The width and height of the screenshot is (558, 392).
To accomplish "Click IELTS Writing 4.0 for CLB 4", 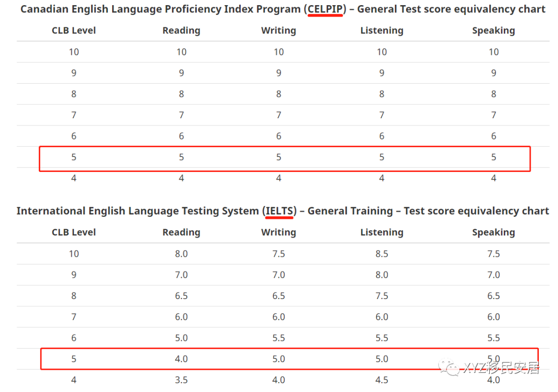I will pos(278,380).
